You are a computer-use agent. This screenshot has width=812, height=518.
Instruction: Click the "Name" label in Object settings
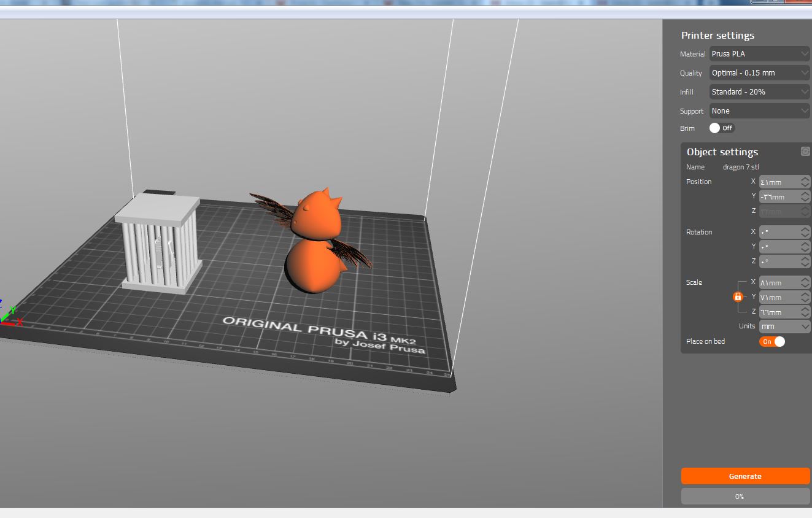coord(695,167)
